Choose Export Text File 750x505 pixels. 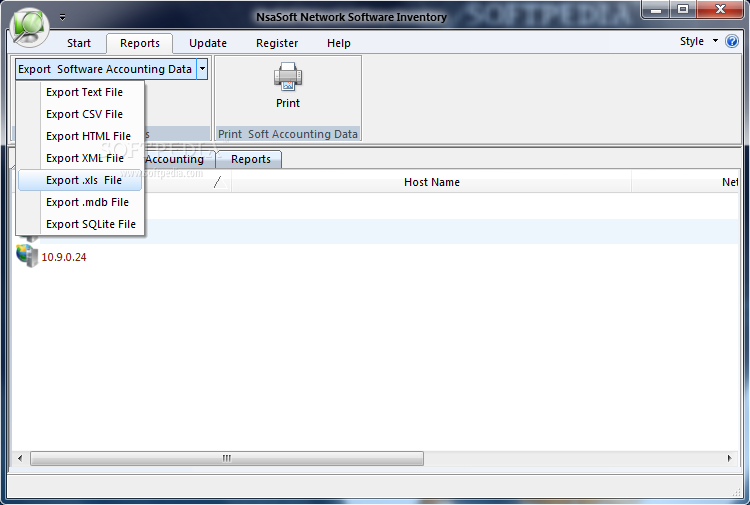80,92
